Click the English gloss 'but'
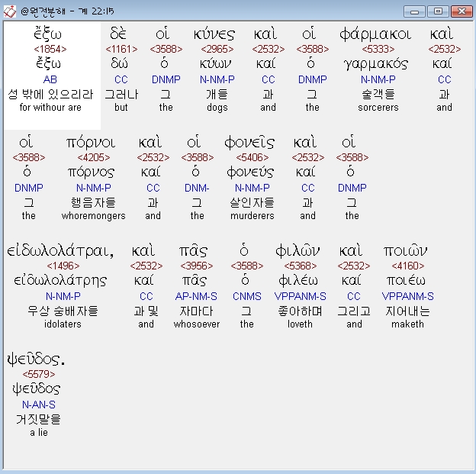Screen dimensions: 476x474 tap(121, 108)
